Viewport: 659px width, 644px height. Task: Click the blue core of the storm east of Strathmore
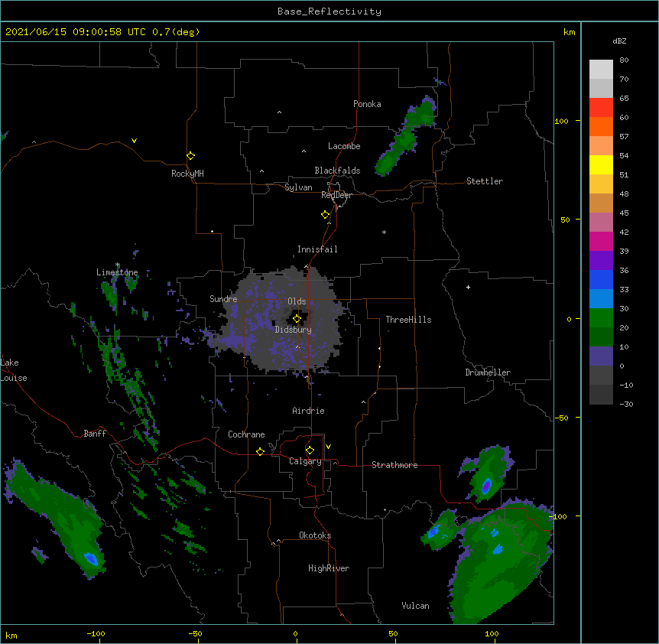click(x=486, y=486)
